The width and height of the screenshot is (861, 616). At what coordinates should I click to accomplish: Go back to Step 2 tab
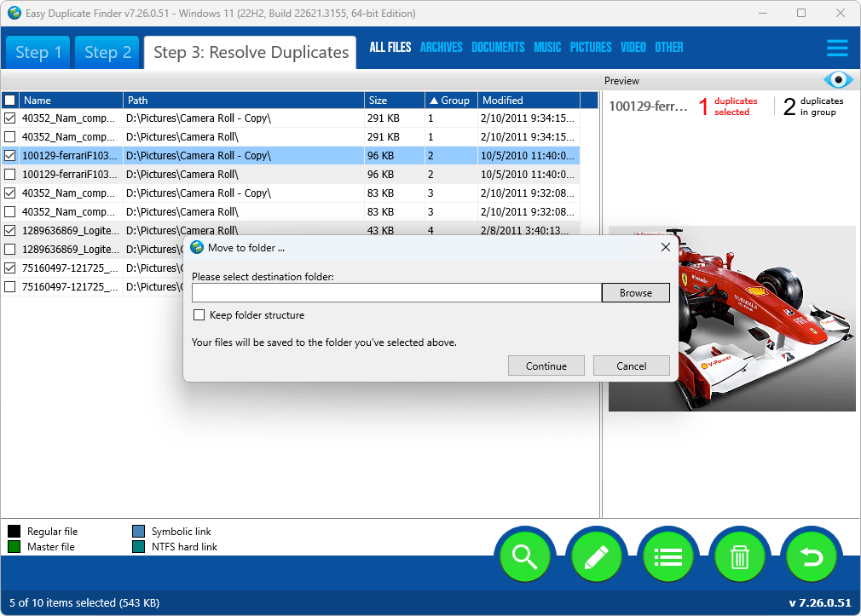[107, 52]
